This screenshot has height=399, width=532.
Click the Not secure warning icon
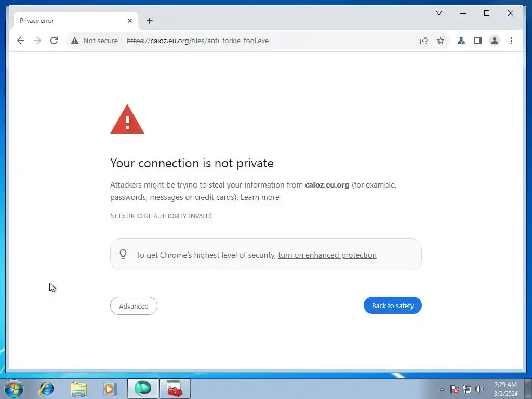pyautogui.click(x=75, y=41)
